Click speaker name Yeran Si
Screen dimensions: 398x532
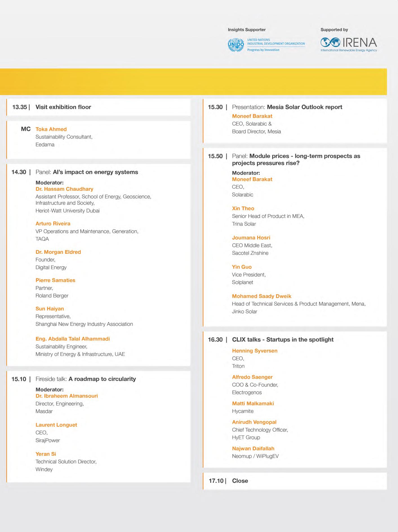[46, 454]
